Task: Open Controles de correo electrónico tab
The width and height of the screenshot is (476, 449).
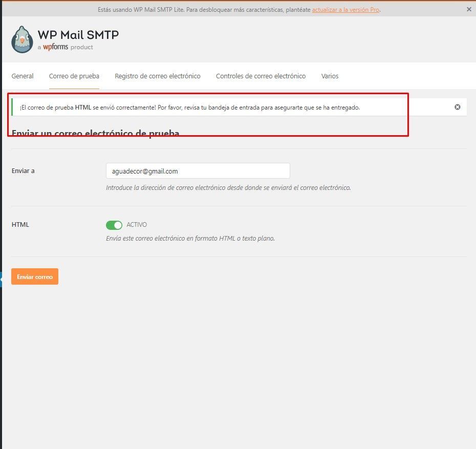Action: [261, 76]
